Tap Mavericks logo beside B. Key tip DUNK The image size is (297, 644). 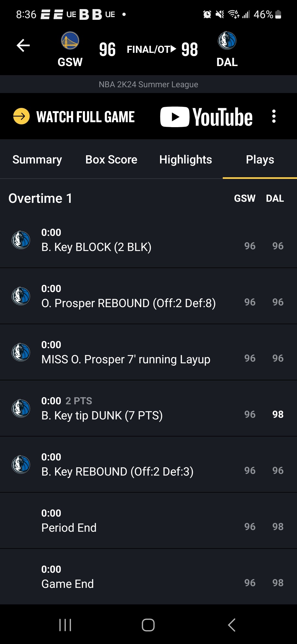coord(21,408)
